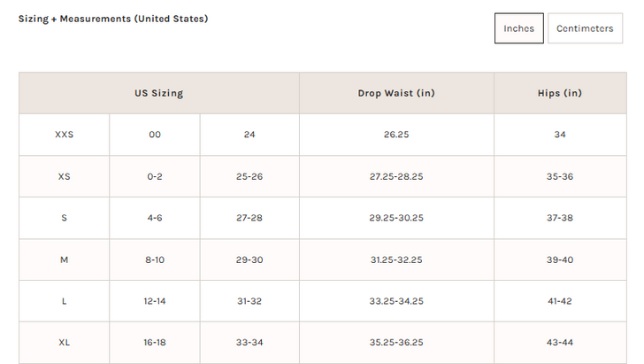This screenshot has height=364, width=644.
Task: Click the hips value 41-42
Action: coord(560,301)
